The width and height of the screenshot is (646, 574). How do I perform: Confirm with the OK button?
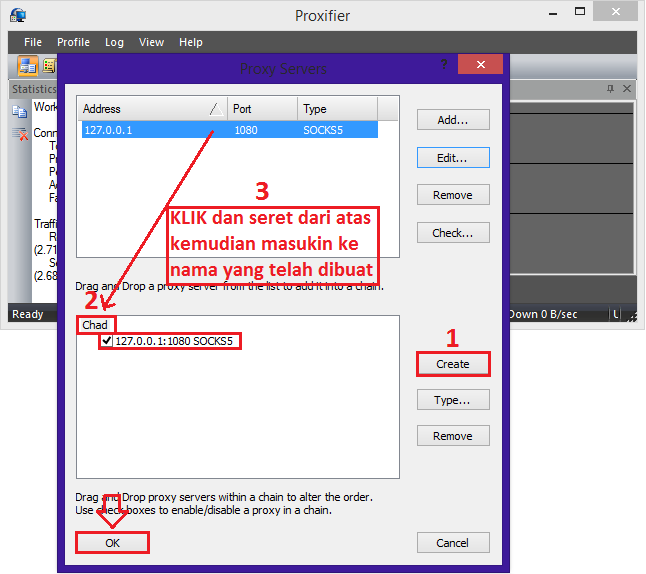coord(112,543)
